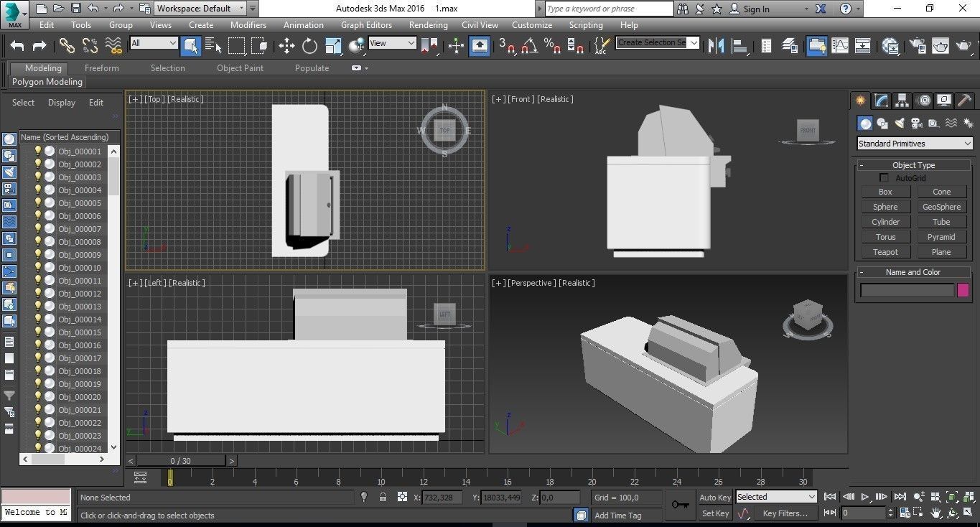Switch to Hierarchy command panel tab

pos(902,101)
